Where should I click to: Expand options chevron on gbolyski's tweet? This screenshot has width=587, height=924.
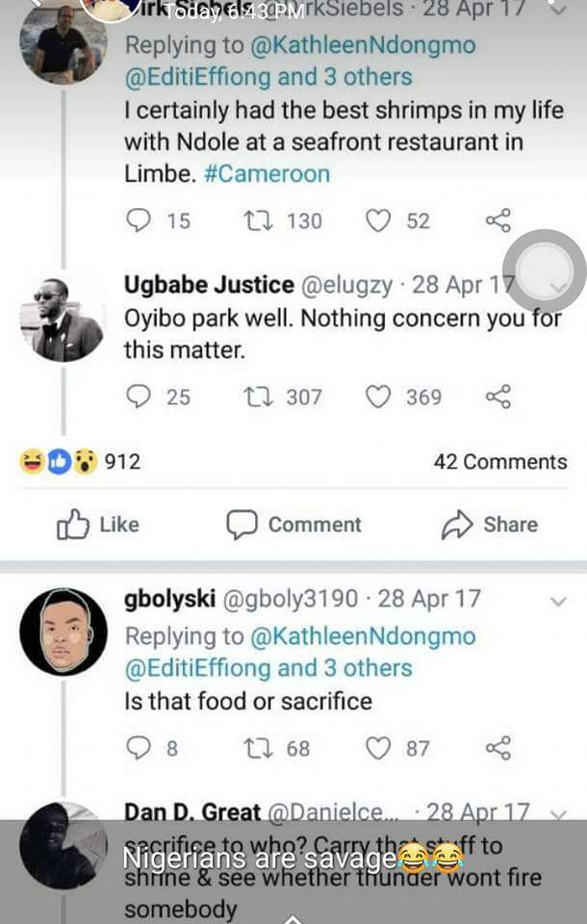[557, 602]
